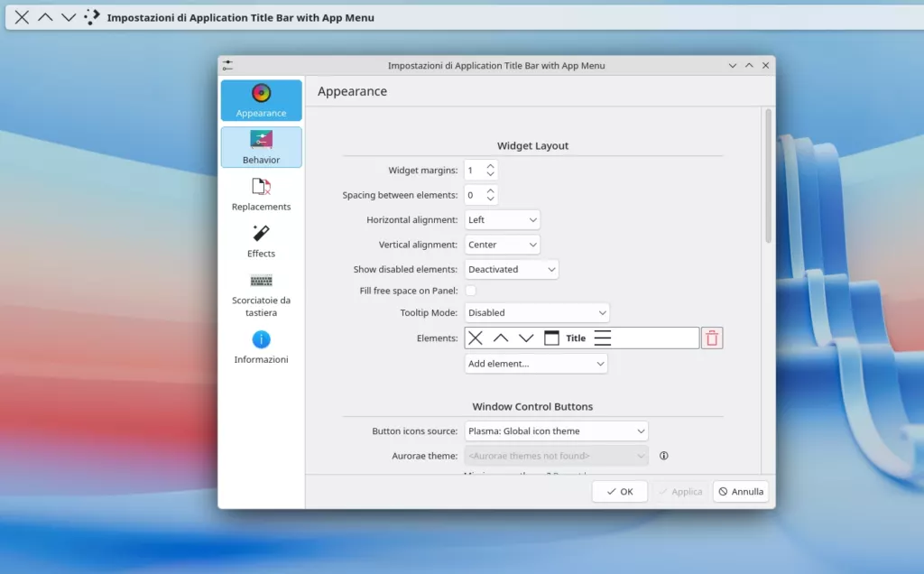Click the Widget Layout section heading
Screen dimensions: 924x574
pos(532,145)
